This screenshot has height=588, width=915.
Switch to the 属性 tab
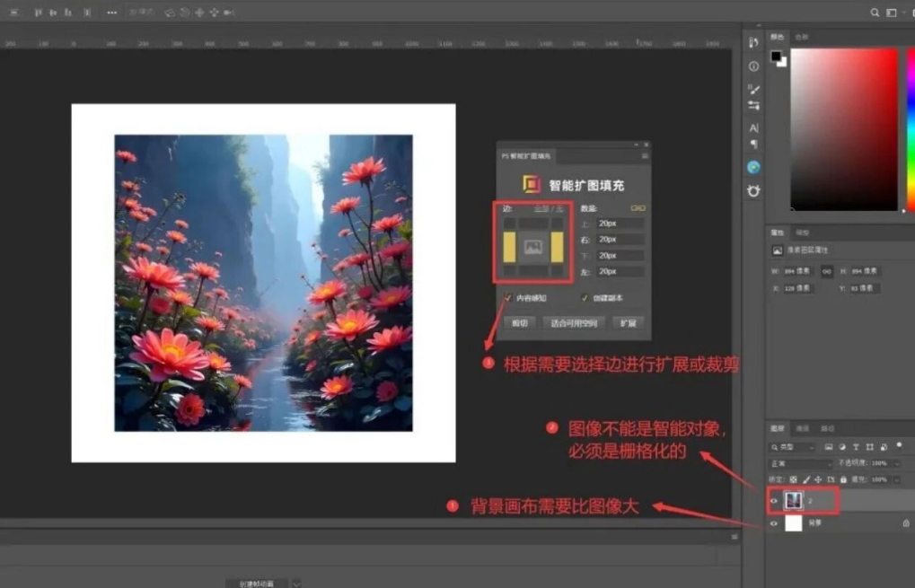pos(778,233)
